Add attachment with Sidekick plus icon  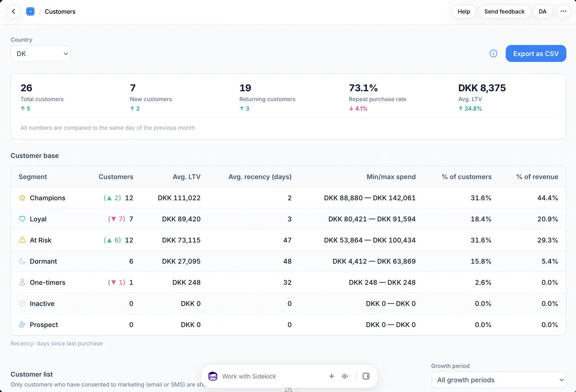pos(332,376)
